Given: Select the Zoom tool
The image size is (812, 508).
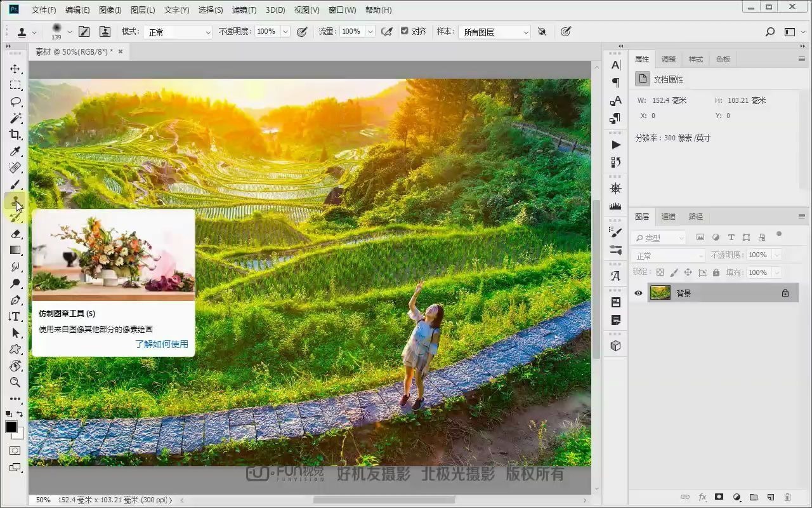Looking at the screenshot, I should [15, 382].
